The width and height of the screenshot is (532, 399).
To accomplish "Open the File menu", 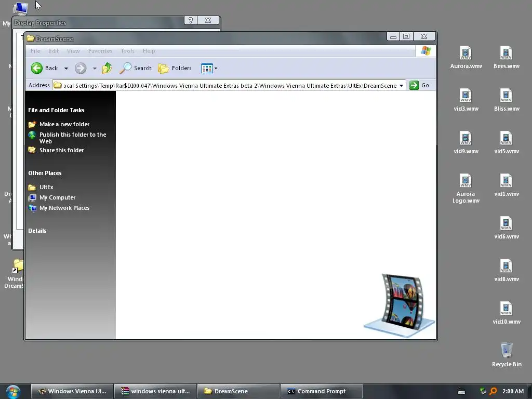I will click(35, 51).
